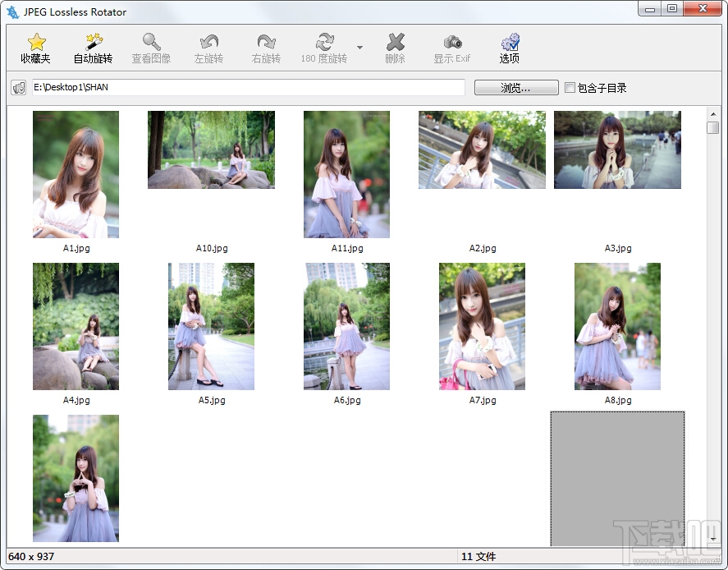The image size is (728, 570).
Task: Click the scrollbar down arrow
Action: [713, 540]
